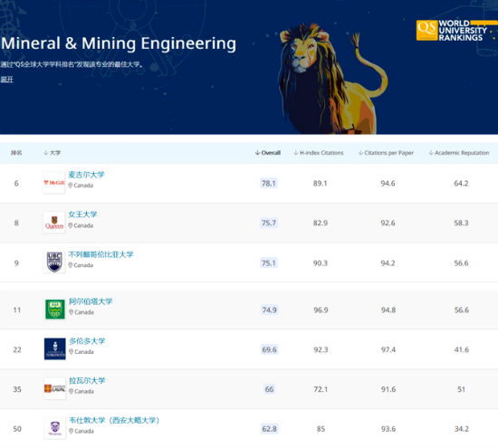Click the Queen's University logo
The image size is (498, 448).
(x=54, y=223)
